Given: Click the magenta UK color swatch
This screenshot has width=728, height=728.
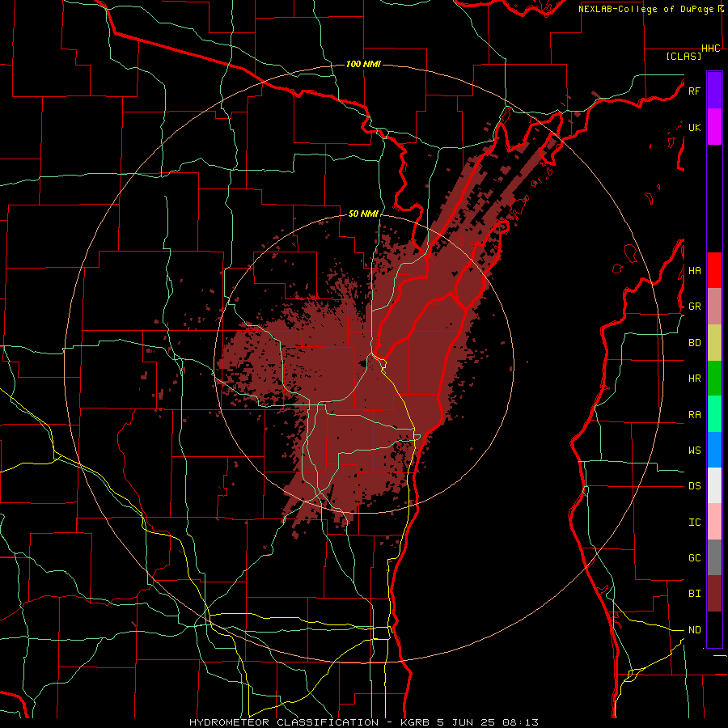Looking at the screenshot, I should (x=714, y=127).
